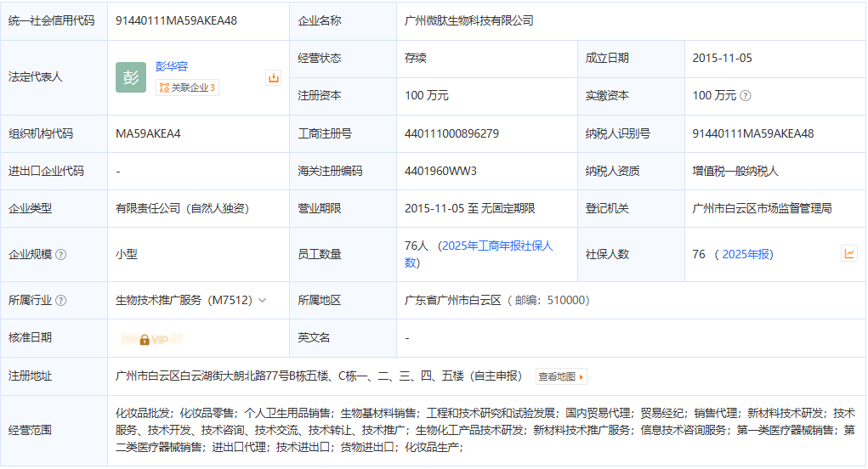This screenshot has width=868, height=469.
Task: Select business term 2015-11-05 至 无固定期限
Action: coord(470,208)
